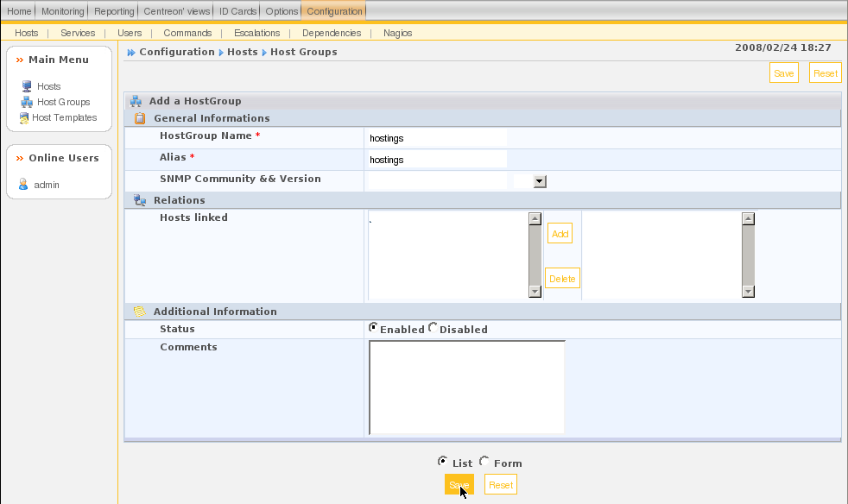Open the Home tab
The width and height of the screenshot is (848, 504).
pyautogui.click(x=19, y=11)
